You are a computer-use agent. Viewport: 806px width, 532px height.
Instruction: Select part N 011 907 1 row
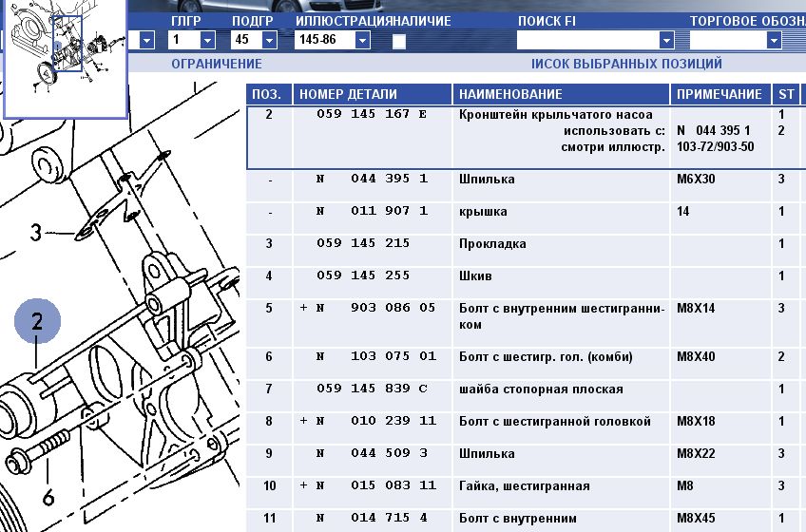pos(525,218)
